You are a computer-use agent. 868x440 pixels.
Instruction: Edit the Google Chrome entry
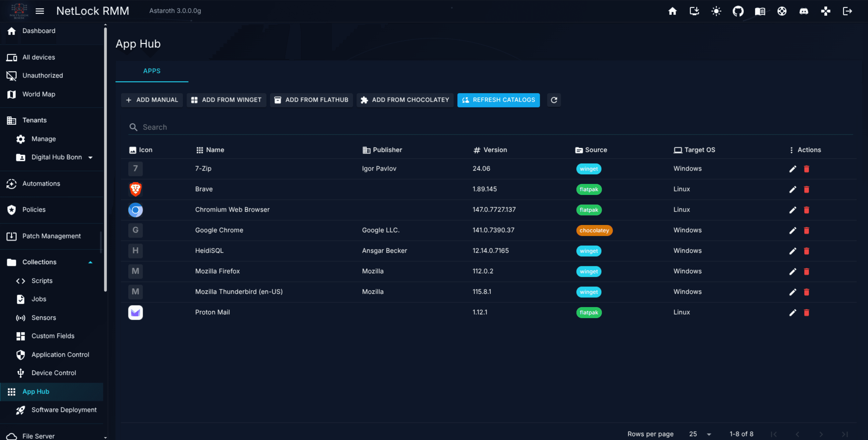(793, 230)
